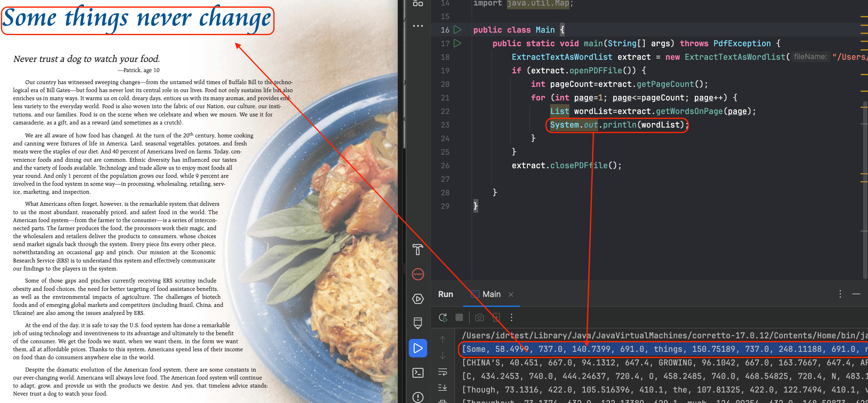Close the Main run tab
Image resolution: width=868 pixels, height=403 pixels.
pyautogui.click(x=511, y=295)
